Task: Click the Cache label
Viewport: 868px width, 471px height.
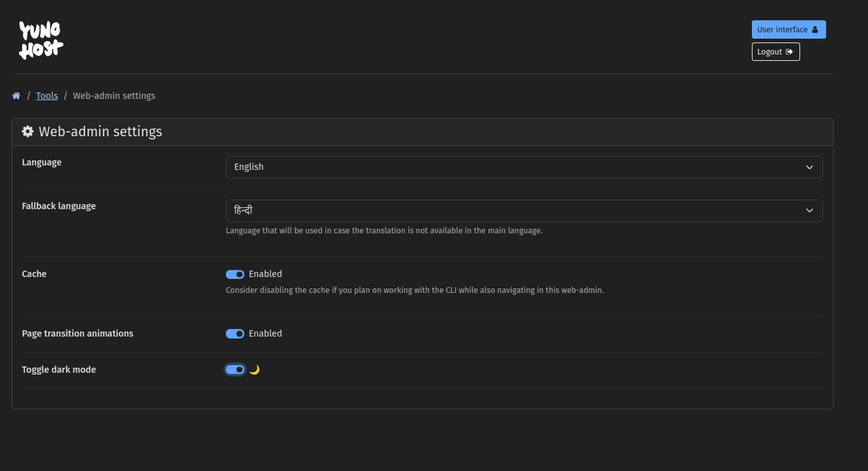Action: [34, 274]
